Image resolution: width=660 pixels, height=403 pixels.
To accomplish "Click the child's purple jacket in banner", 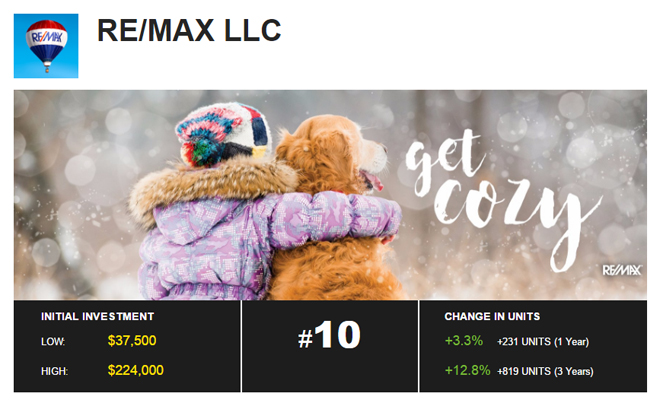I will click(x=253, y=240).
